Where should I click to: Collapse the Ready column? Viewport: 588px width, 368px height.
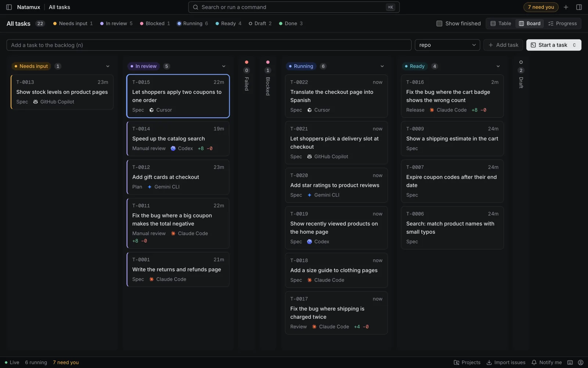[x=498, y=66]
